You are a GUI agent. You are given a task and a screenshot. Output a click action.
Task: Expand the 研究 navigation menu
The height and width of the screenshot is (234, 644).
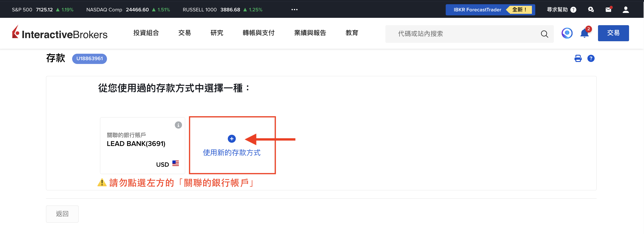[x=217, y=33]
